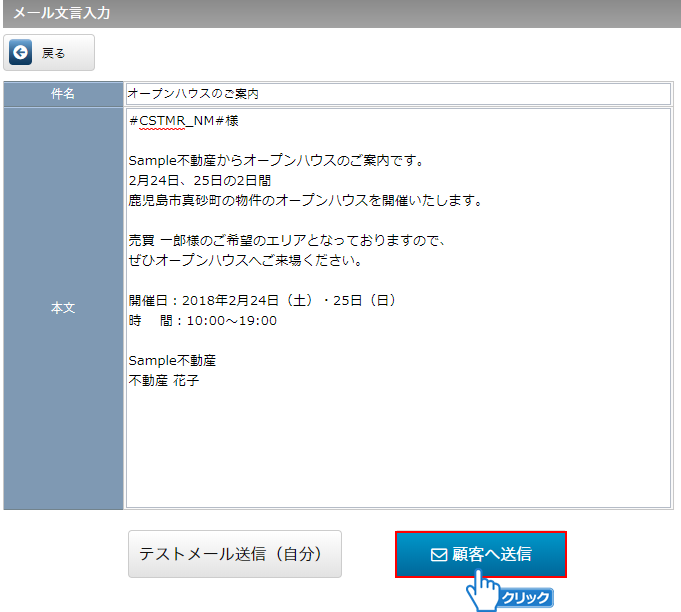This screenshot has height=612, width=681.
Task: Click the 鹿児島市真砂町 text line
Action: tap(305, 200)
